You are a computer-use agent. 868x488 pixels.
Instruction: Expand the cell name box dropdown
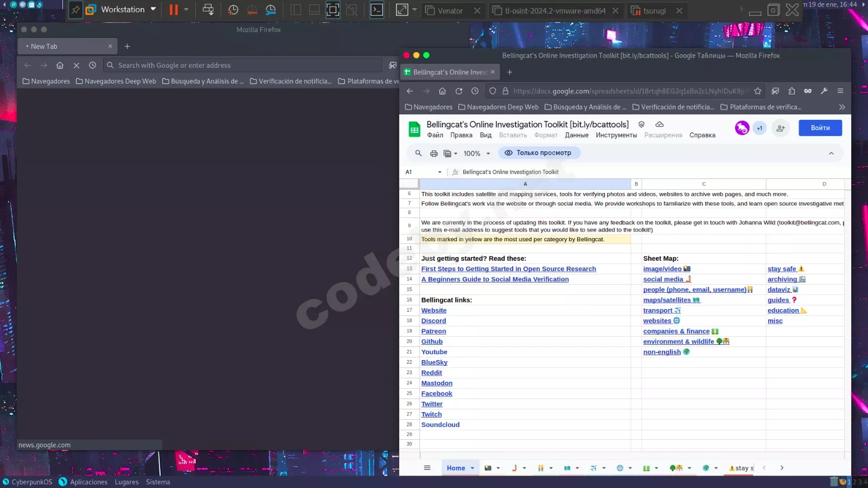point(439,172)
